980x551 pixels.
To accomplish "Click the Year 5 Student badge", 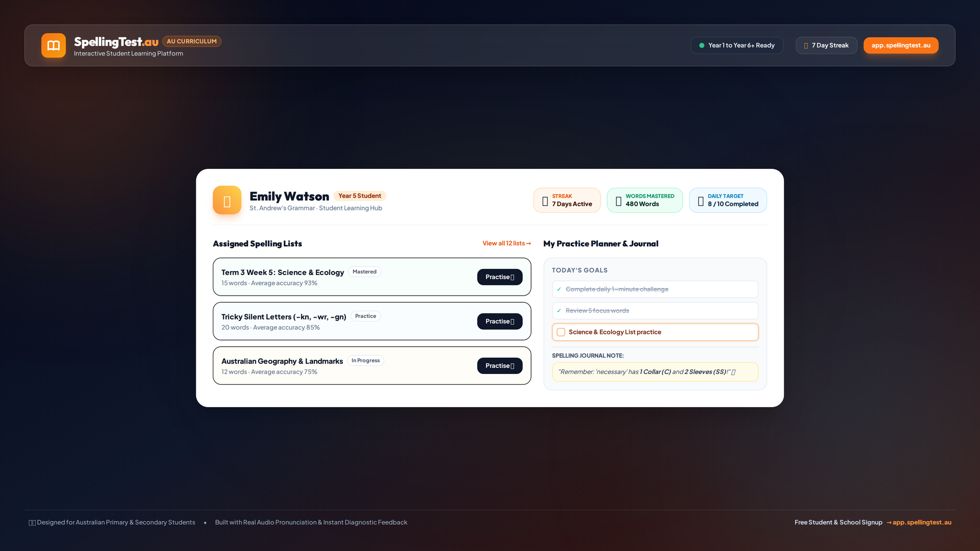I will tap(360, 196).
